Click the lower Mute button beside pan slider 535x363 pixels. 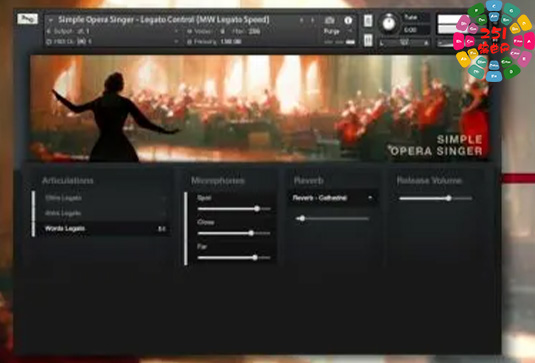[368, 40]
